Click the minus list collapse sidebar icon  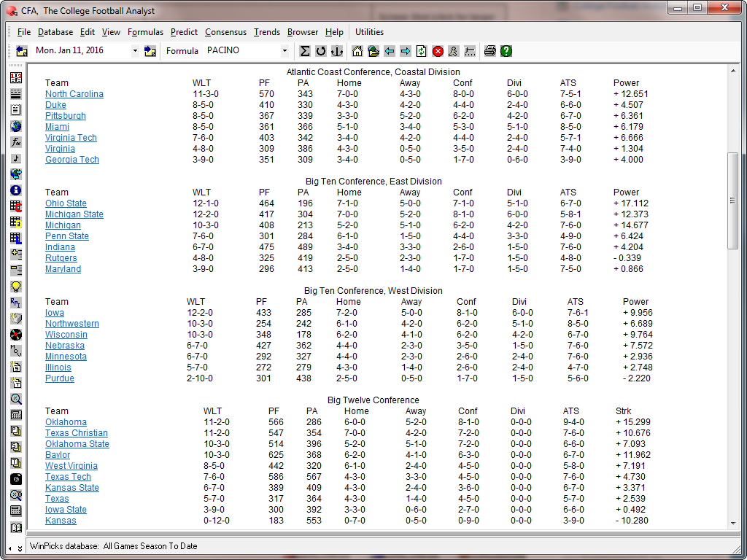pos(16,271)
